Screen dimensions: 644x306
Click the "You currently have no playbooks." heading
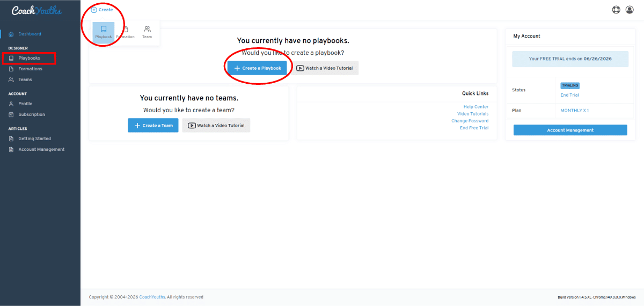[x=293, y=41]
